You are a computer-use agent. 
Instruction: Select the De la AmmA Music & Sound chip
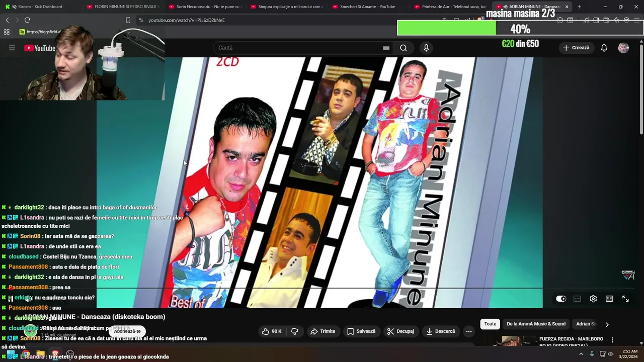(x=536, y=324)
